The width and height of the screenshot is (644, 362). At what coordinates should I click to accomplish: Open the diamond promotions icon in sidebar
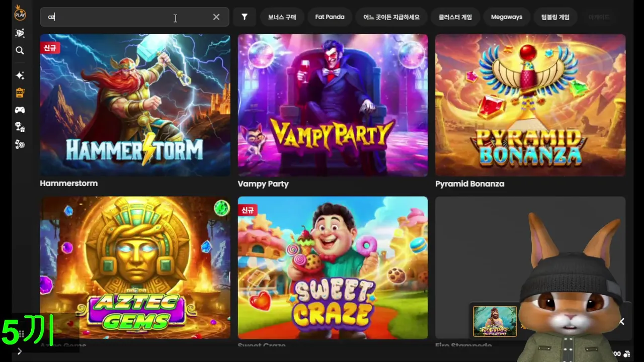tap(20, 33)
